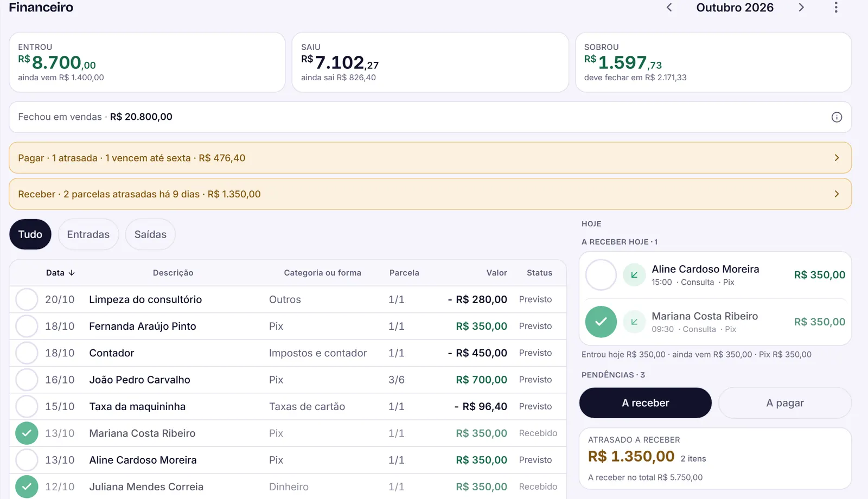Click the Parcela column header
Image resolution: width=868 pixels, height=499 pixels.
(x=404, y=273)
